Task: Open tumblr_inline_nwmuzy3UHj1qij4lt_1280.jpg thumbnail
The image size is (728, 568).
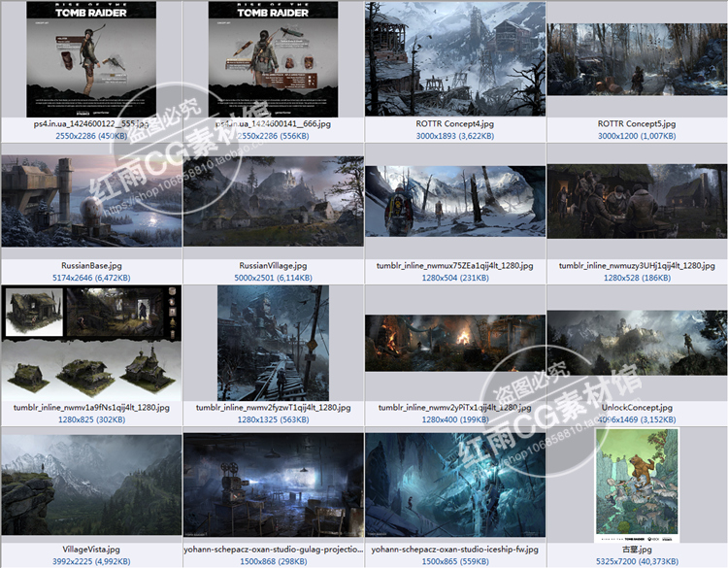Action: [637, 201]
